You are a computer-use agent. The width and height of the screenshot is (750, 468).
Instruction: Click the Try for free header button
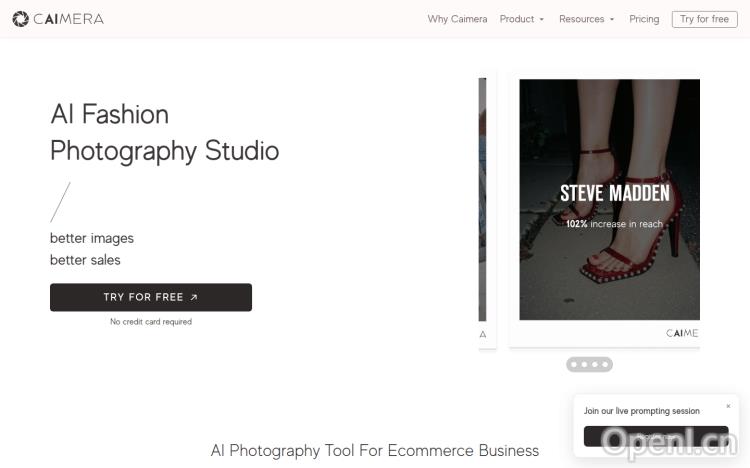(705, 19)
